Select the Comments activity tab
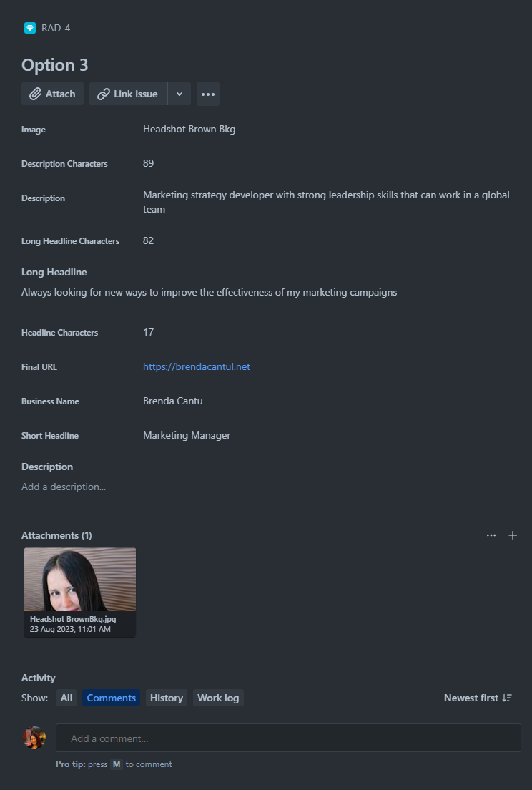The width and height of the screenshot is (532, 790). pyautogui.click(x=112, y=698)
